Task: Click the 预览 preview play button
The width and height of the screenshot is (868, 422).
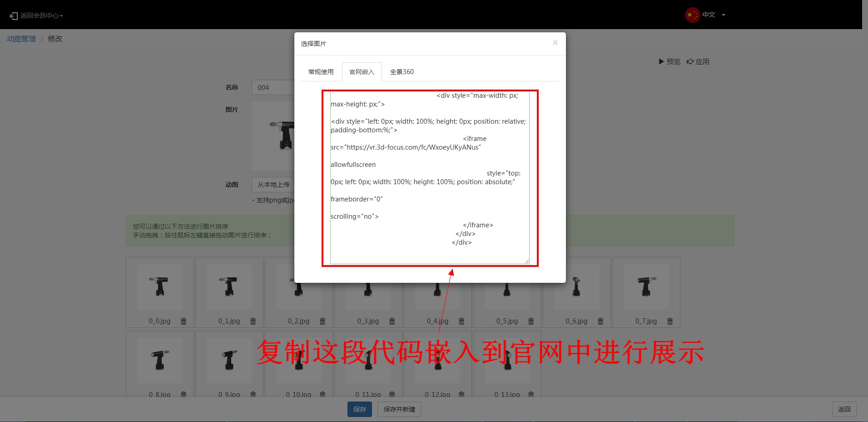Action: (670, 62)
